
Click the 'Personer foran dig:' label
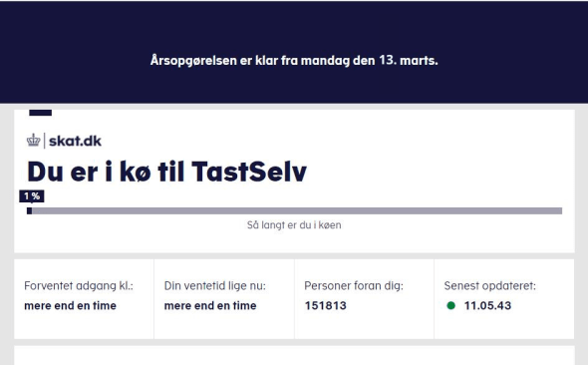tap(354, 286)
